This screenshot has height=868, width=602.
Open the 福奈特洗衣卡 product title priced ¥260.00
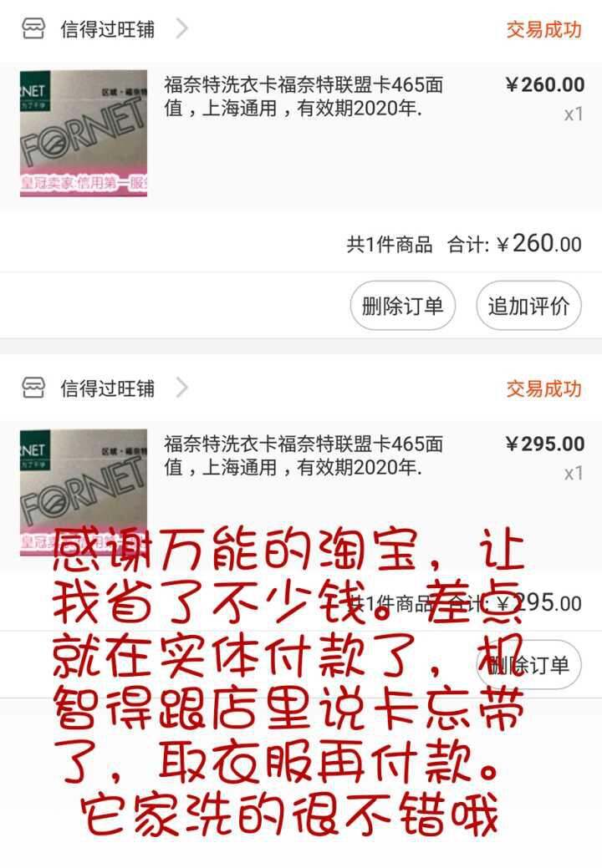point(304,96)
